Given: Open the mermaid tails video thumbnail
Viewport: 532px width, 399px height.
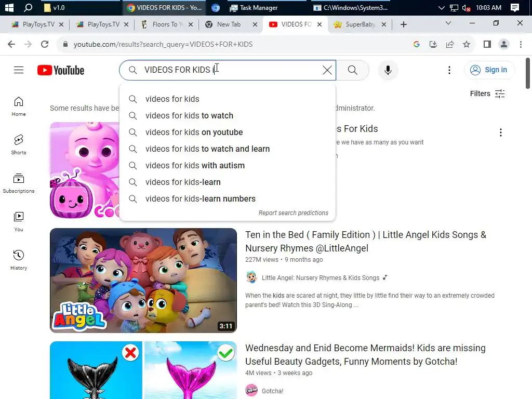Looking at the screenshot, I should pos(143,370).
